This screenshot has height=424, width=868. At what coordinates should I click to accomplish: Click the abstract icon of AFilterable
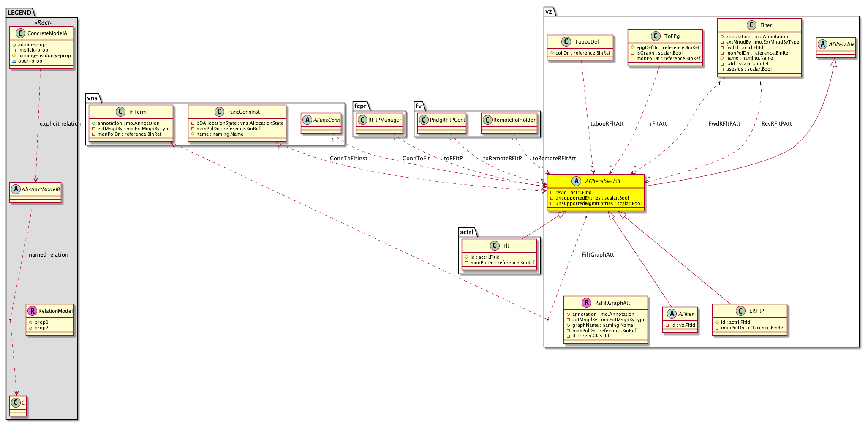(823, 44)
